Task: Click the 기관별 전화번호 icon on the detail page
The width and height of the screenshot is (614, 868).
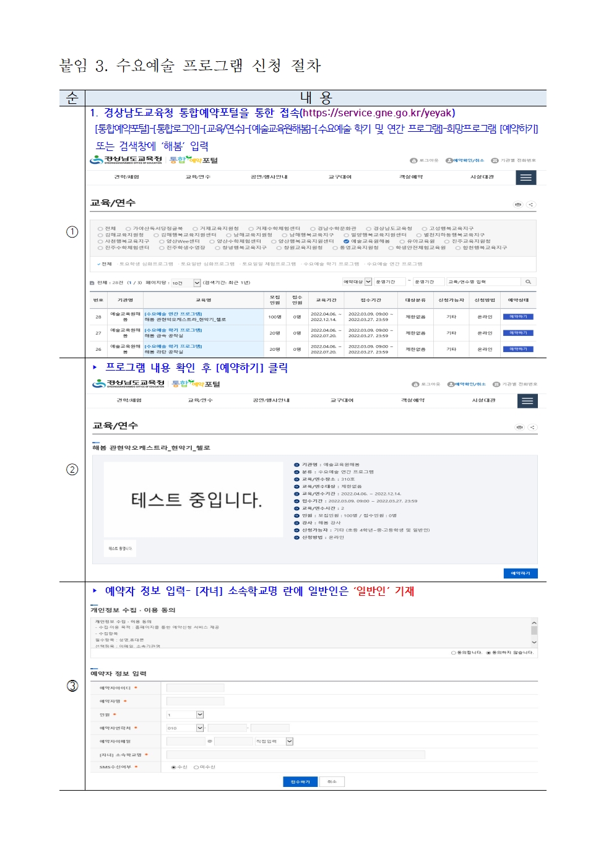Action: click(x=496, y=384)
